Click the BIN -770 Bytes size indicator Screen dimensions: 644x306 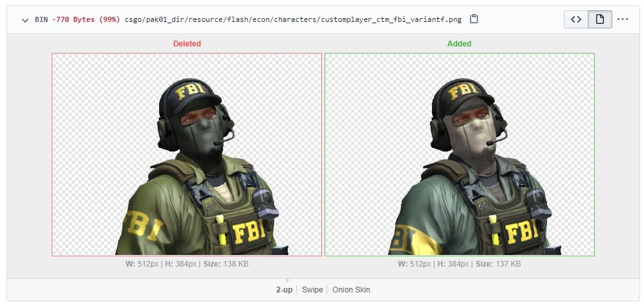point(77,19)
